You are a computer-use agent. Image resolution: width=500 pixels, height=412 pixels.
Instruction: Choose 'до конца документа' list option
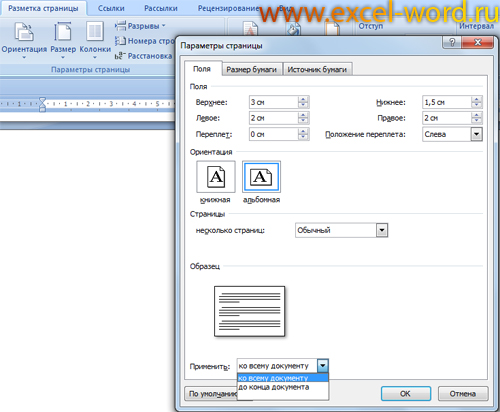[x=283, y=387]
